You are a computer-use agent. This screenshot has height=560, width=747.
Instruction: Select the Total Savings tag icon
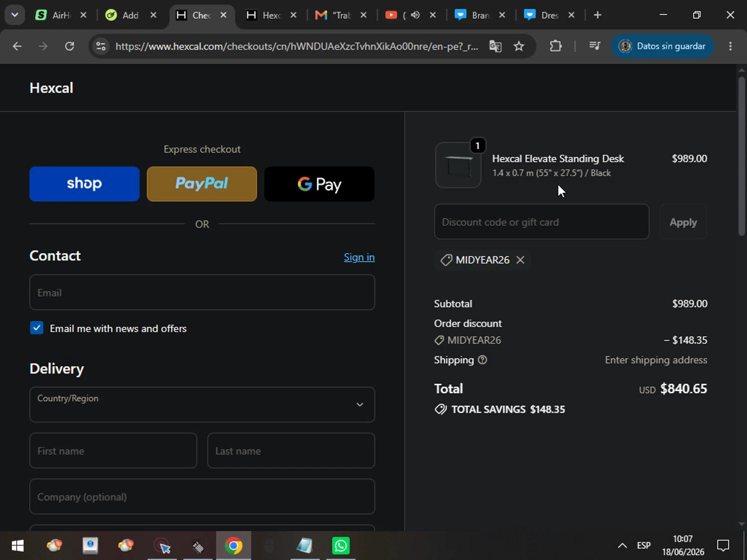tap(441, 410)
